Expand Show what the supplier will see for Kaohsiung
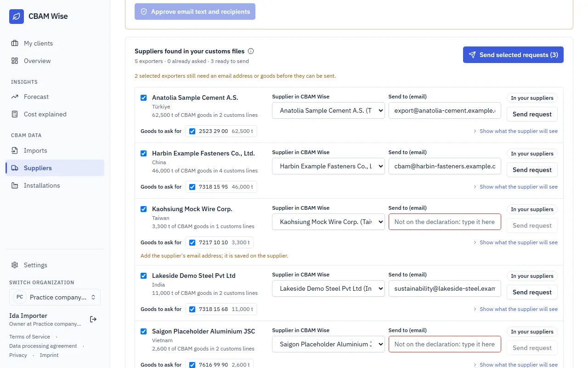Viewport: 588px width, 368px height. (x=515, y=242)
